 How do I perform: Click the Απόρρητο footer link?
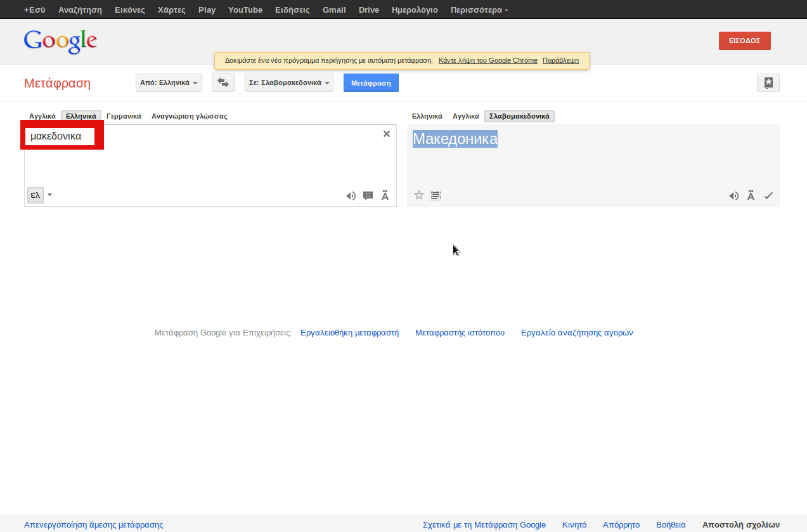coord(621,525)
